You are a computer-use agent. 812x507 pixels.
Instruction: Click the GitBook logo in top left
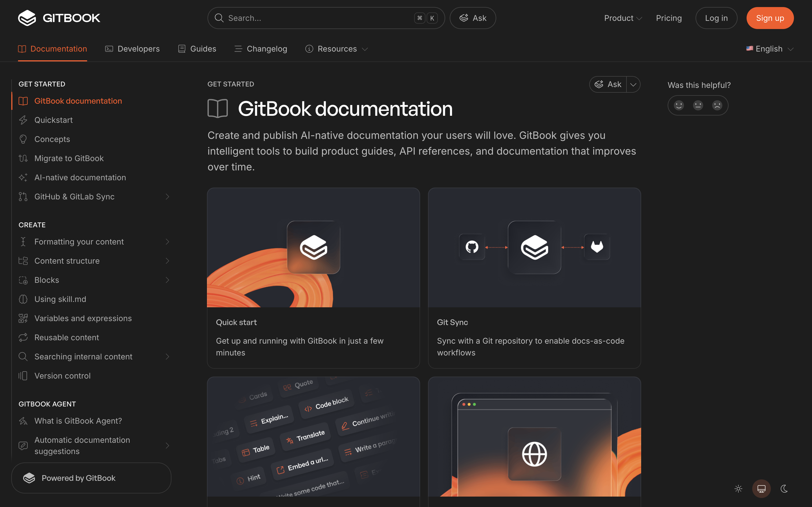pyautogui.click(x=59, y=18)
